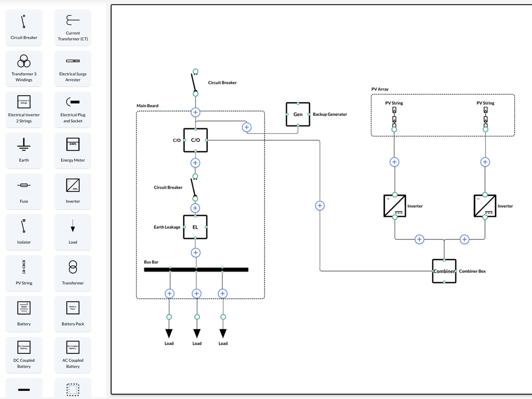
Task: Pick the Current Transformer (CT) symbol
Action: pyautogui.click(x=73, y=28)
